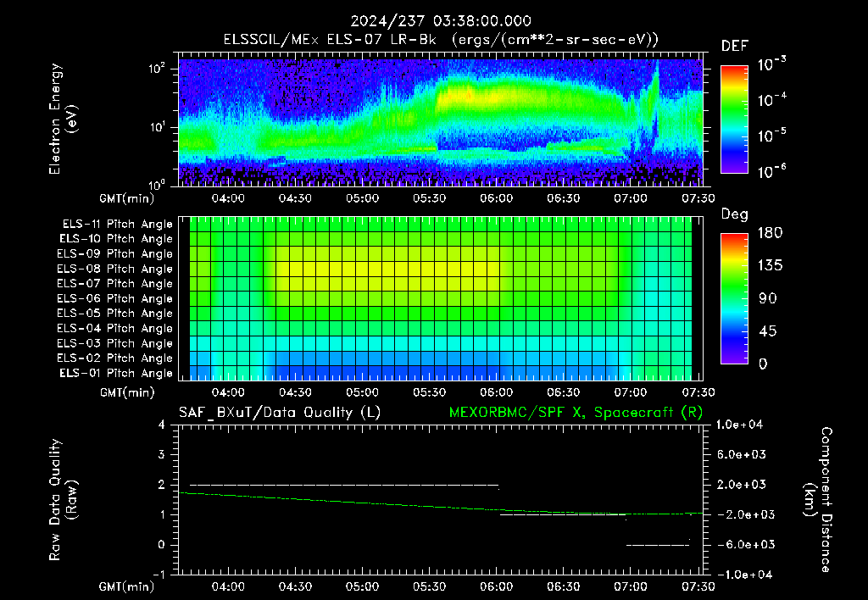The width and height of the screenshot is (868, 600).
Task: Click the 05:00 tick under the pitch angle plot
Action: click(363, 392)
